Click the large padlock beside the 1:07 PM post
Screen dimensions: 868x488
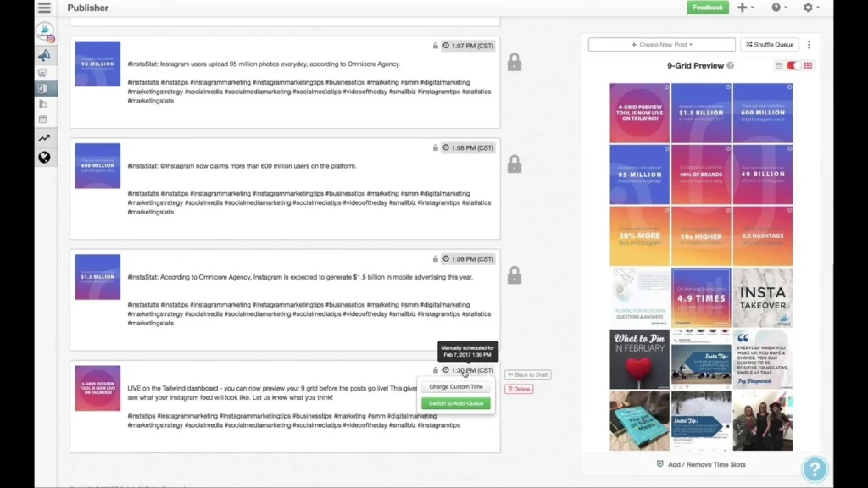click(515, 62)
